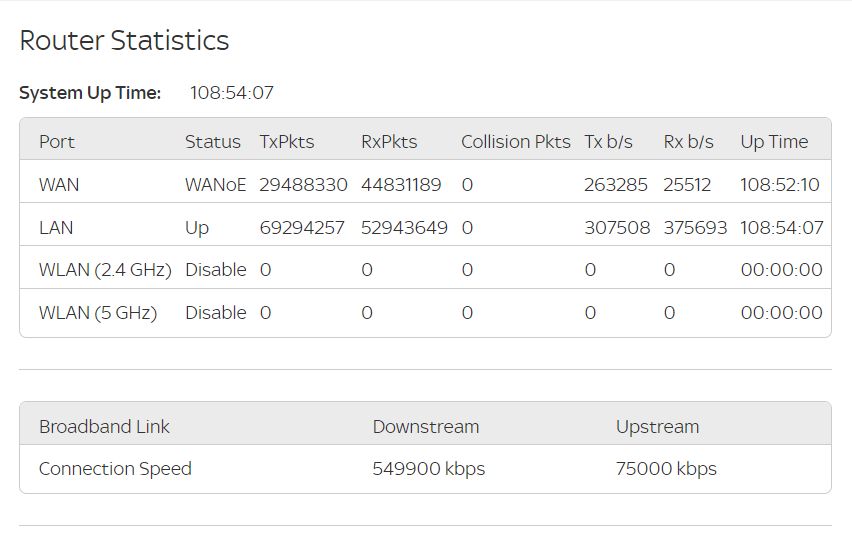Select the WLAN (5 GHz) row label
The width and height of the screenshot is (852, 542).
(98, 313)
